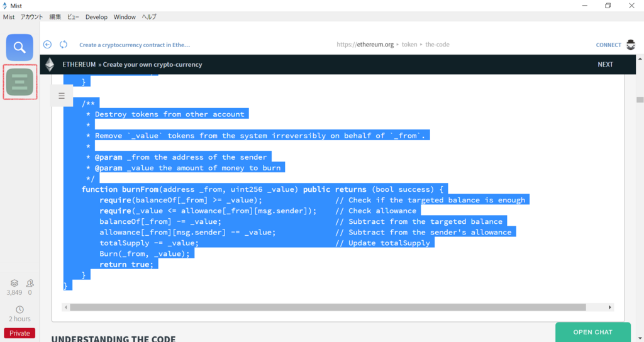Viewport: 644px width, 342px height.
Task: Open the Develop menu
Action: coord(96,17)
